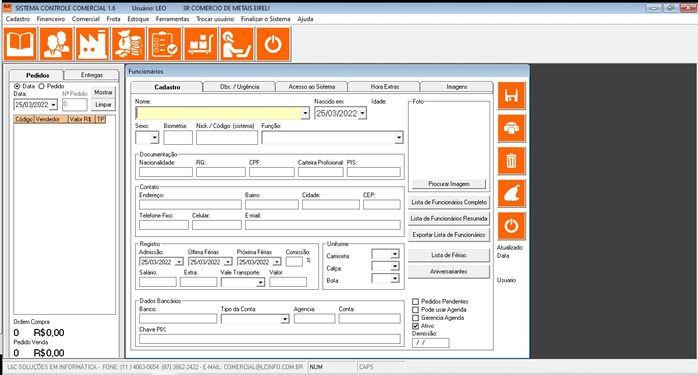
Task: Open the employee at desk toolbar icon
Action: [x=237, y=44]
